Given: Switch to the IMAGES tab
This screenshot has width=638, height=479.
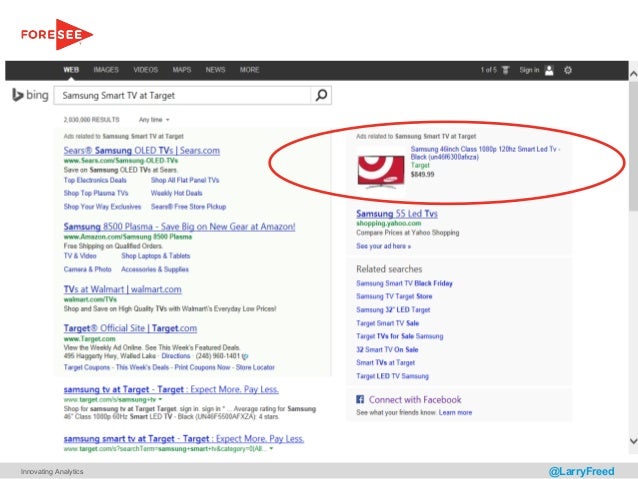Looking at the screenshot, I should point(106,70).
